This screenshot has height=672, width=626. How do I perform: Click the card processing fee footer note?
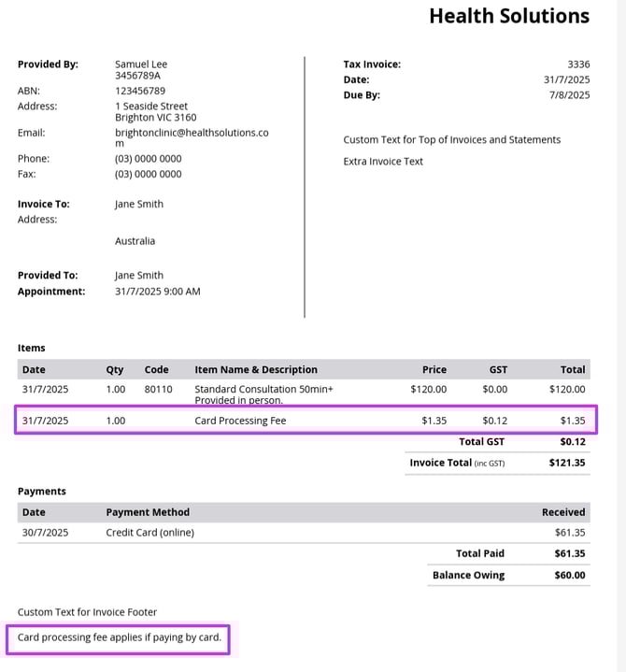(x=119, y=638)
